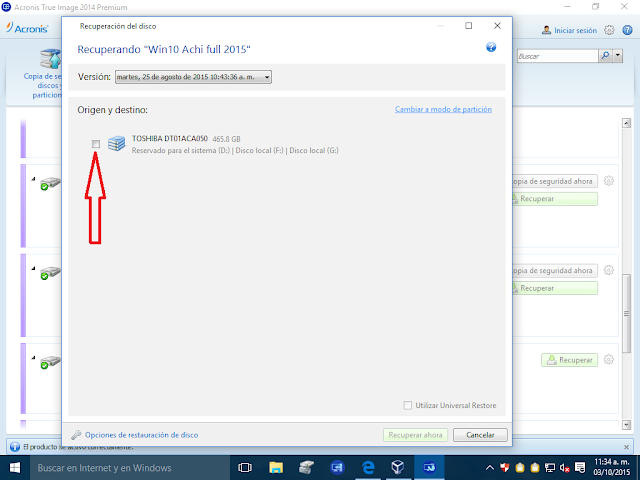Screen dimensions: 640x480
Task: Open the Versión date dropdown
Action: pyautogui.click(x=193, y=77)
